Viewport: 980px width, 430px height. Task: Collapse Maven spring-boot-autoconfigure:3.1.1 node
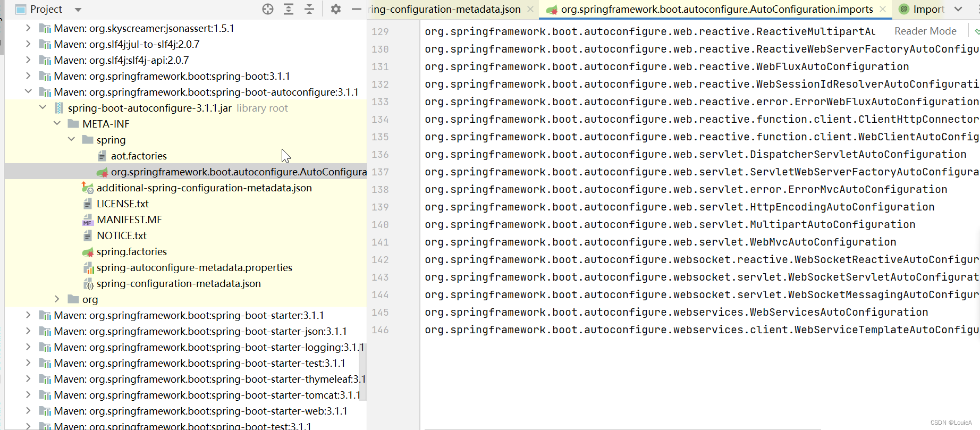tap(28, 91)
